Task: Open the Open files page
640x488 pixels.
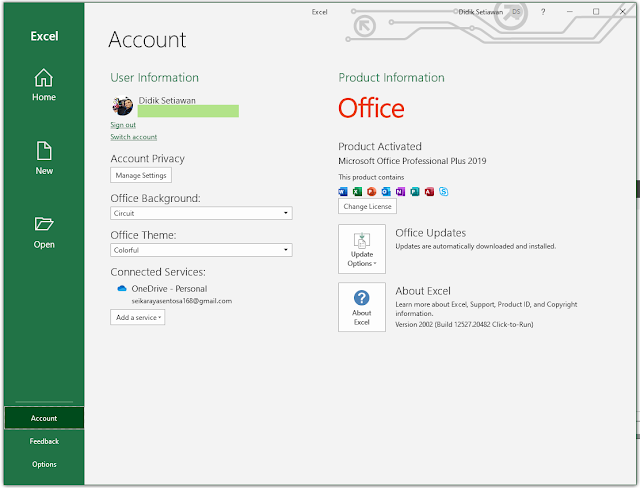Action: [x=44, y=232]
